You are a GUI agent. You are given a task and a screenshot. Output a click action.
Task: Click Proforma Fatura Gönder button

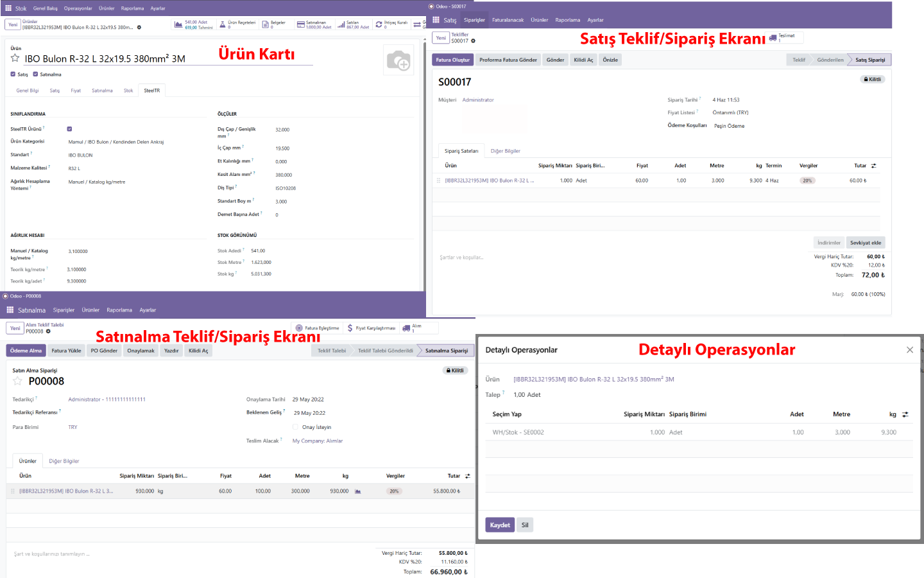pos(508,60)
